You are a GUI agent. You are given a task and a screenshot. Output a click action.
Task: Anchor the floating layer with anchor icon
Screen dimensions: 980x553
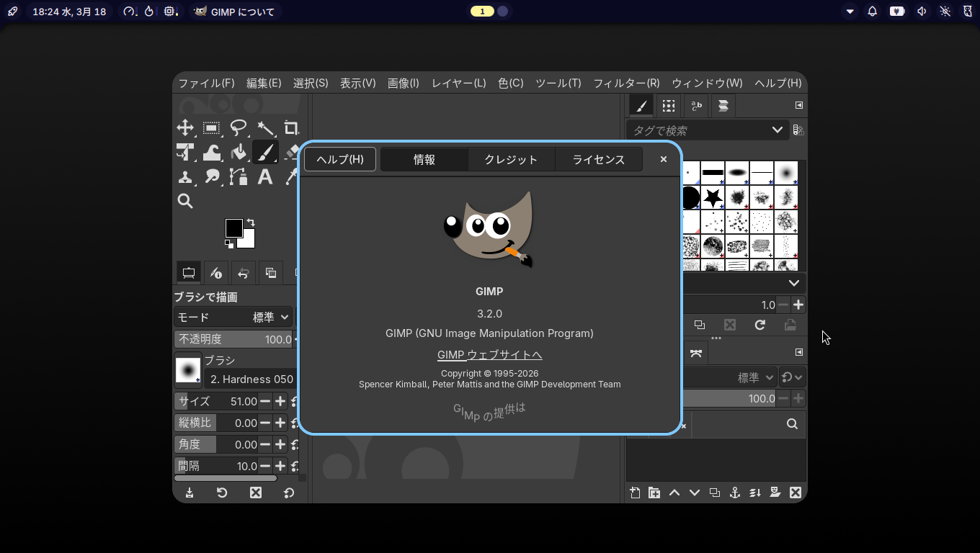coord(735,493)
